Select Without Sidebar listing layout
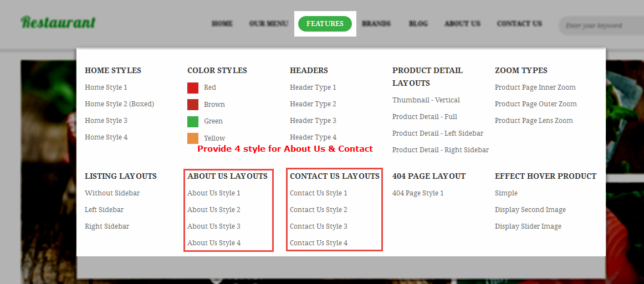 (112, 193)
